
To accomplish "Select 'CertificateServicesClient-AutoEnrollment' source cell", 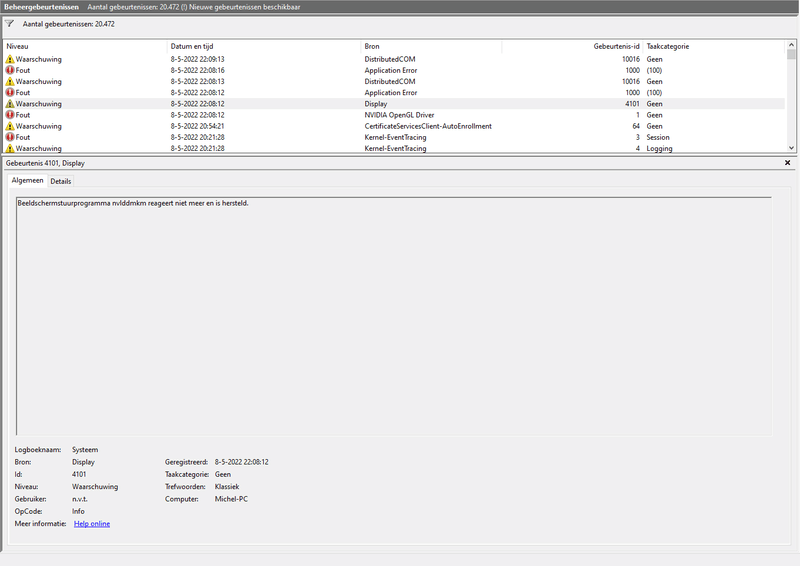I will tap(428, 126).
